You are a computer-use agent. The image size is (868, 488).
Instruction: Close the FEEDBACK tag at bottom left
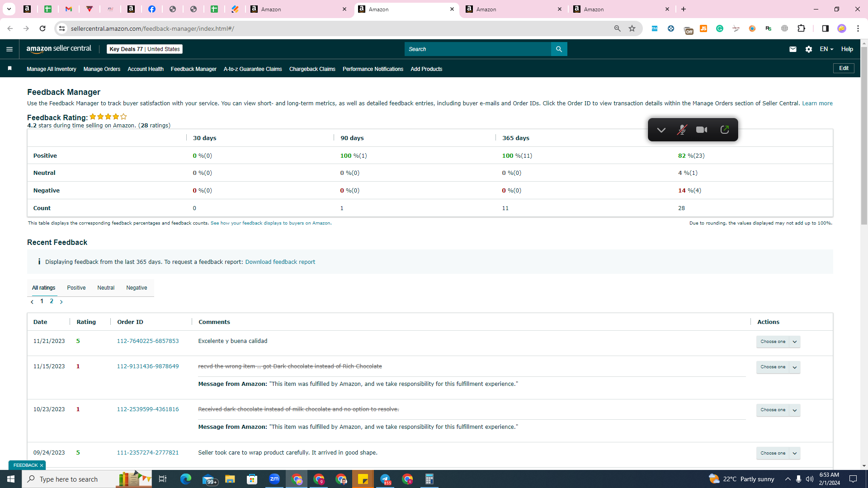click(x=42, y=465)
